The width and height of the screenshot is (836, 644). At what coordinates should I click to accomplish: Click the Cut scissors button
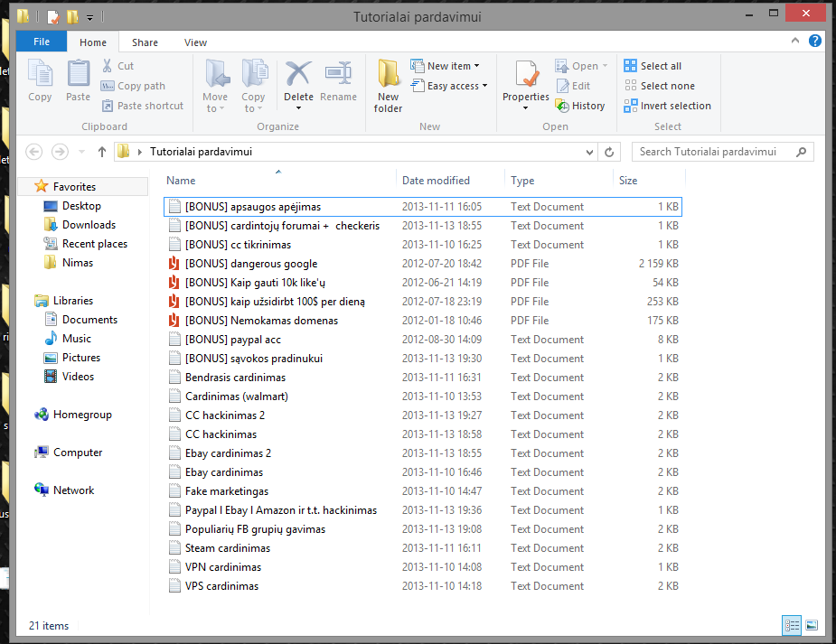(117, 66)
